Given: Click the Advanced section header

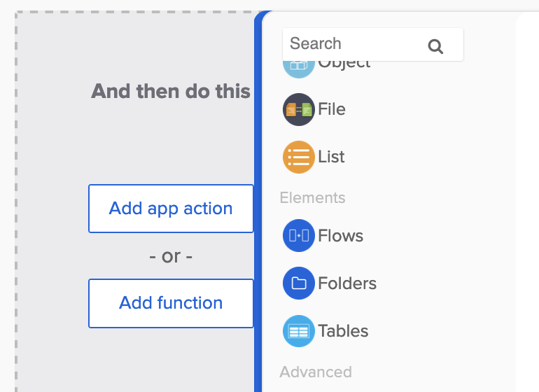Looking at the screenshot, I should click(x=316, y=372).
